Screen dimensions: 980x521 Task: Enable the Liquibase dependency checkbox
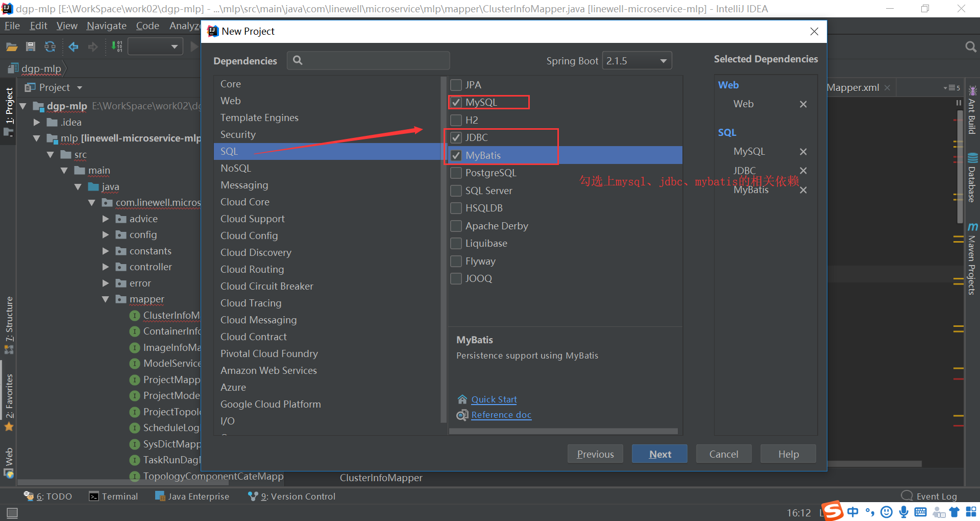456,243
